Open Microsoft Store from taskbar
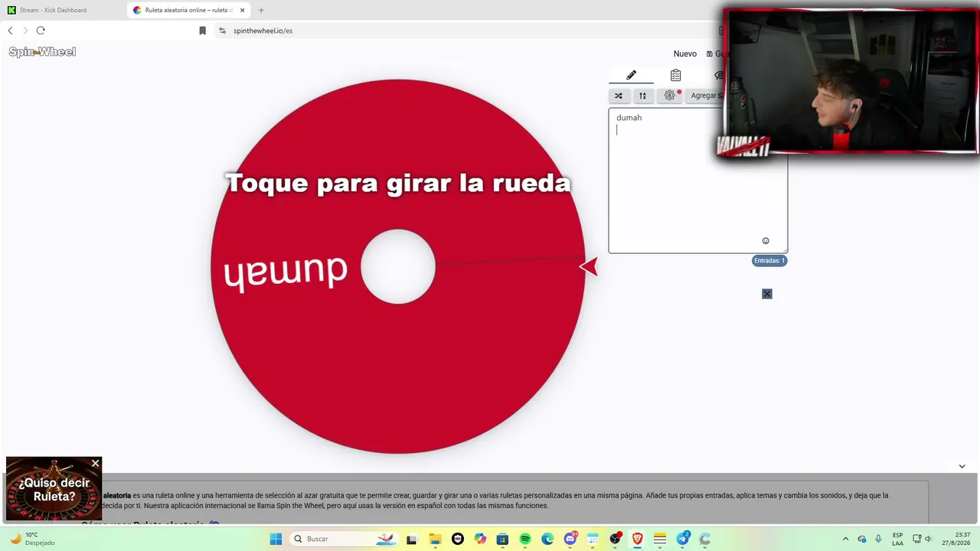The width and height of the screenshot is (980, 551). click(x=502, y=539)
